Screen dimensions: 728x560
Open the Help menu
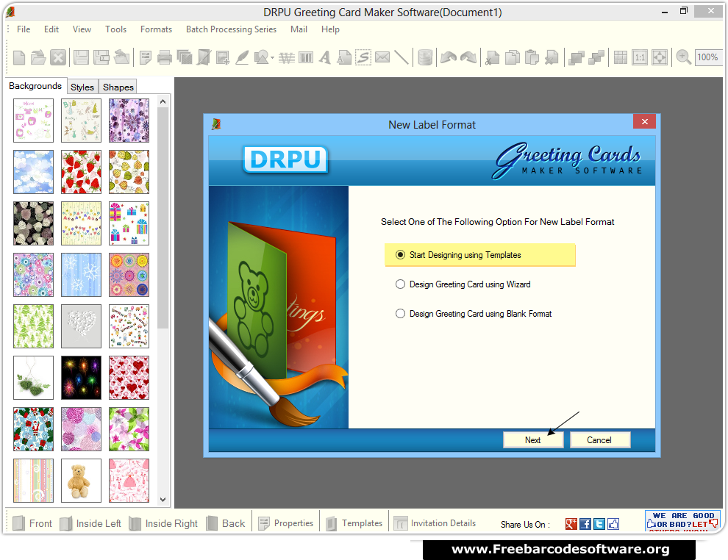tap(330, 29)
